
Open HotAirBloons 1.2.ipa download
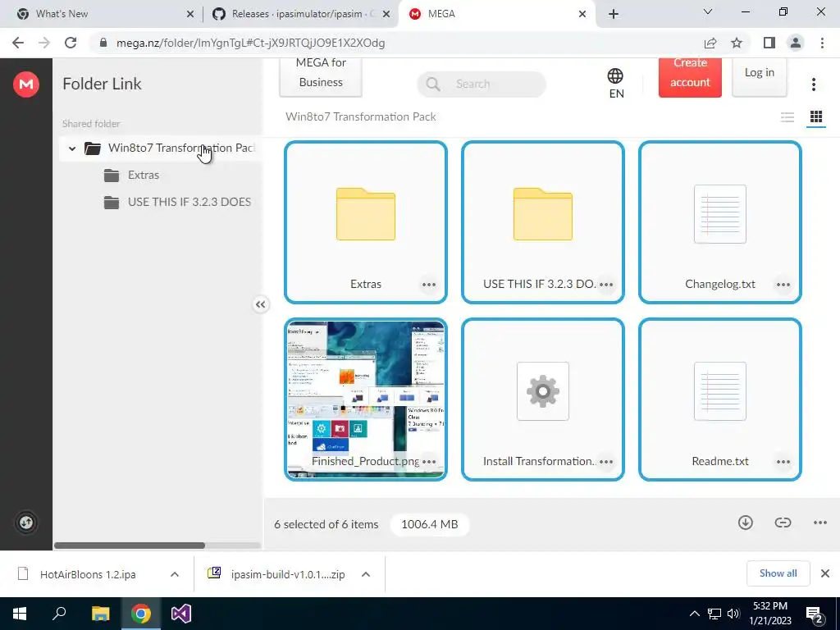(x=88, y=574)
